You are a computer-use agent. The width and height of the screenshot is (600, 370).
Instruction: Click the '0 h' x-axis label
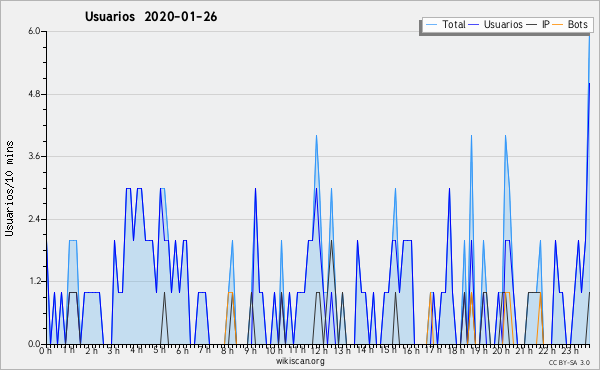(x=46, y=351)
